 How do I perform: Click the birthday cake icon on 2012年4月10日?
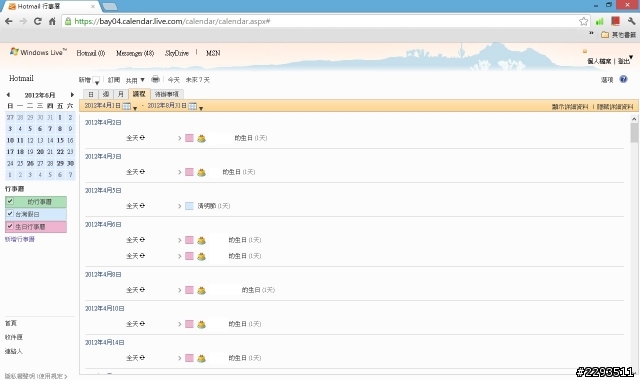click(201, 324)
